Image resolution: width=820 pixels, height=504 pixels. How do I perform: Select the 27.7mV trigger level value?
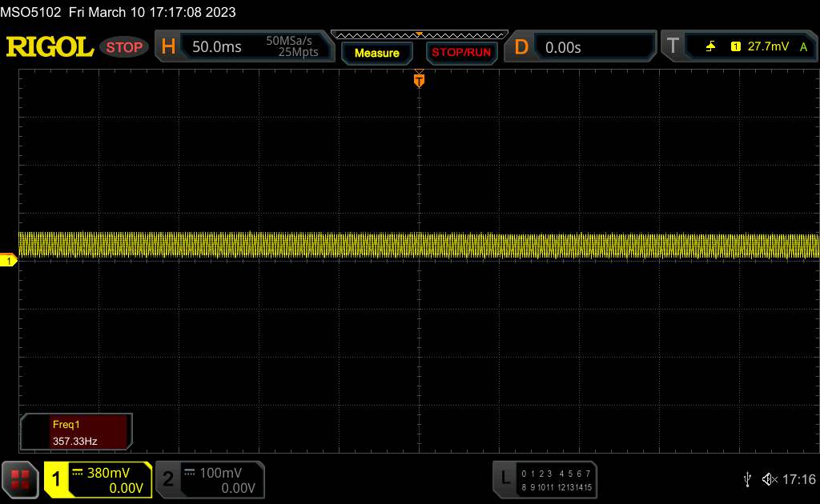click(x=768, y=46)
